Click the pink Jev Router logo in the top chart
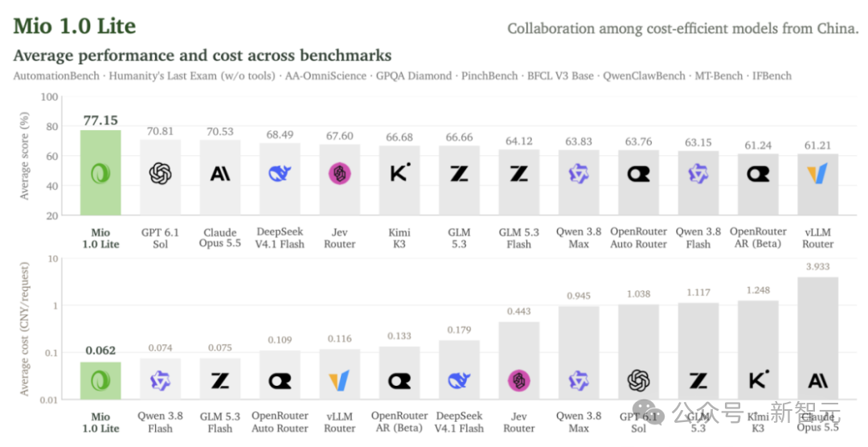This screenshot has height=447, width=868. 339,174
